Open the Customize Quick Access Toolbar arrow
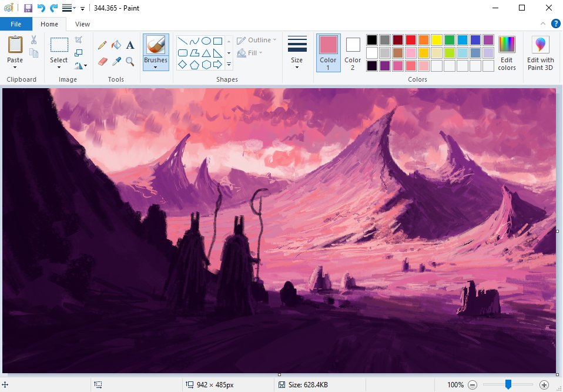563x392 pixels. pos(83,8)
